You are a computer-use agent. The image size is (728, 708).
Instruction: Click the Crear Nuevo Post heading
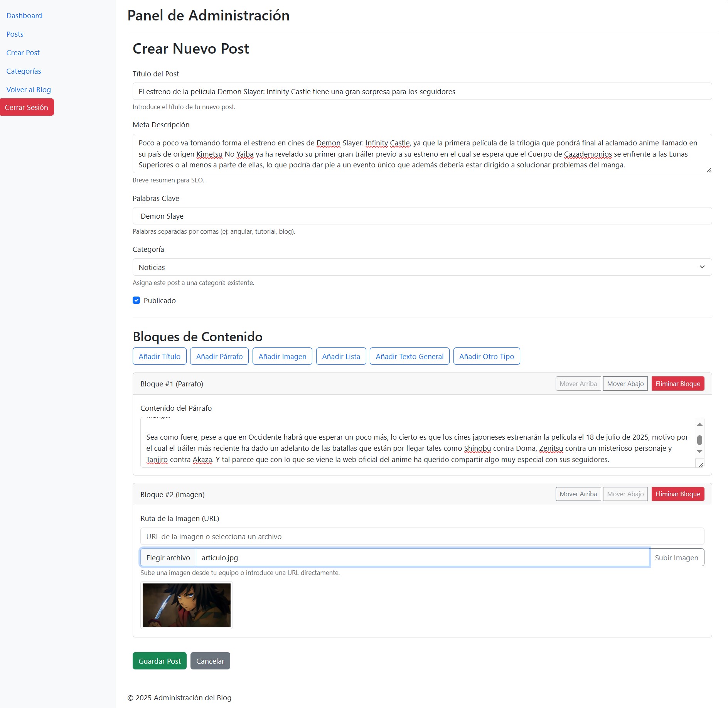(x=191, y=49)
